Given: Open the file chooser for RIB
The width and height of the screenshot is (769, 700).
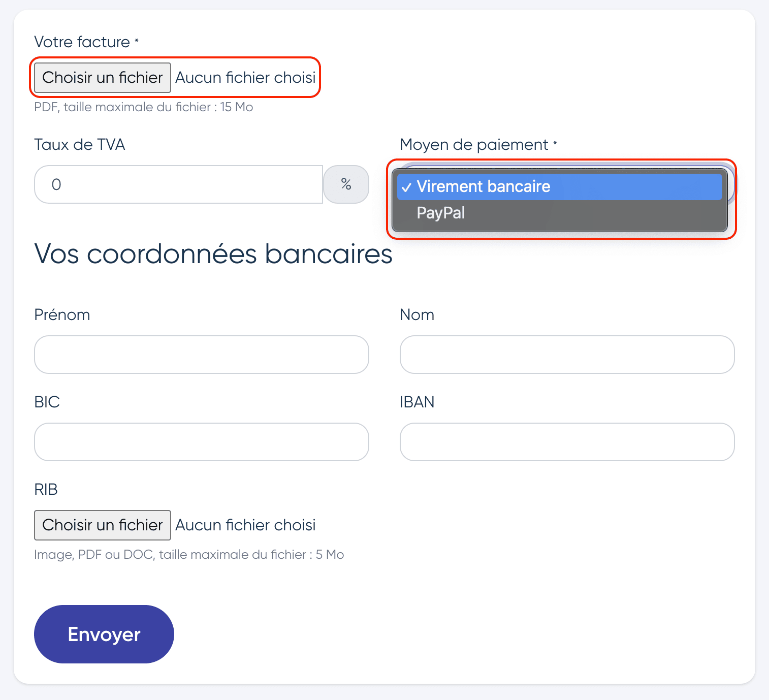Looking at the screenshot, I should 103,525.
